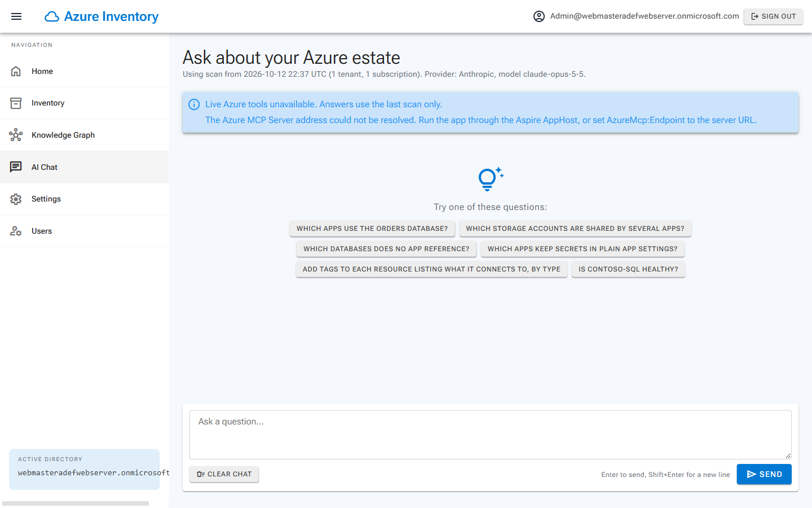Click the Knowledge Graph hub icon
This screenshot has width=812, height=508.
click(x=16, y=135)
